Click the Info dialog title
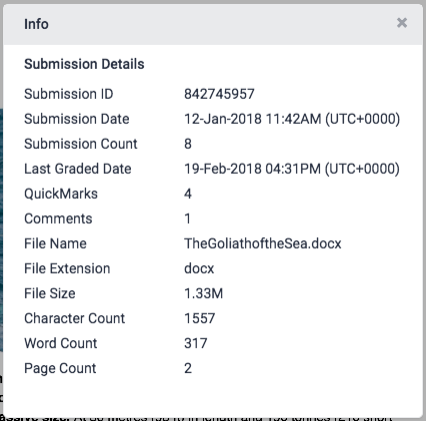This screenshot has width=426, height=421. 36,24
